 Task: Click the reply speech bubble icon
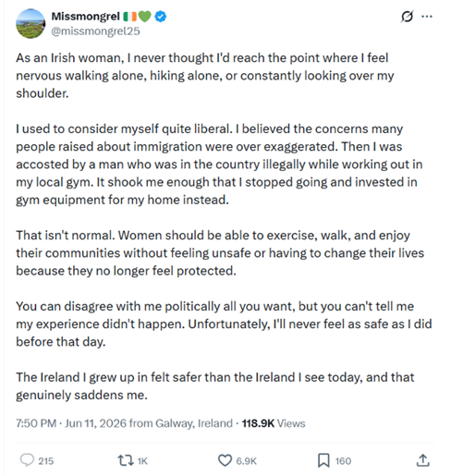[x=27, y=460]
